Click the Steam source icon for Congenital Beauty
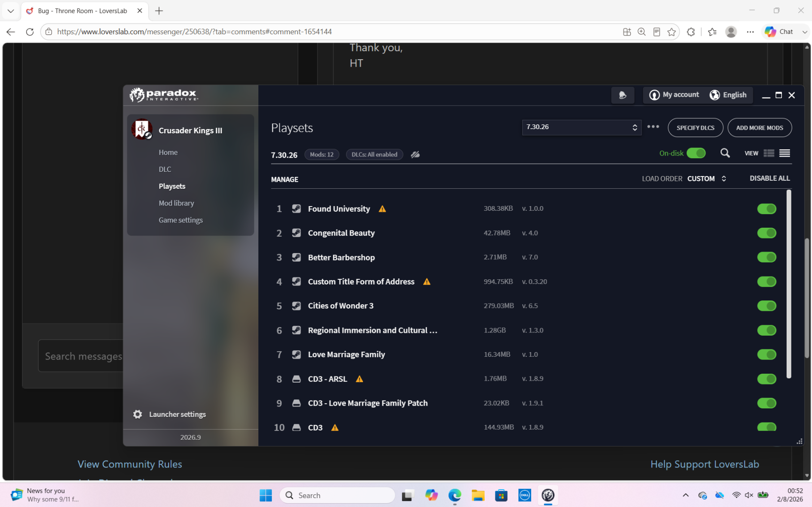 point(296,233)
